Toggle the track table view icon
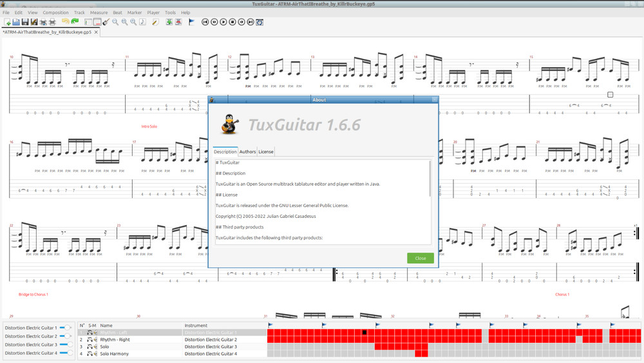Viewport: 644px width, 363px height. pyautogui.click(x=97, y=22)
